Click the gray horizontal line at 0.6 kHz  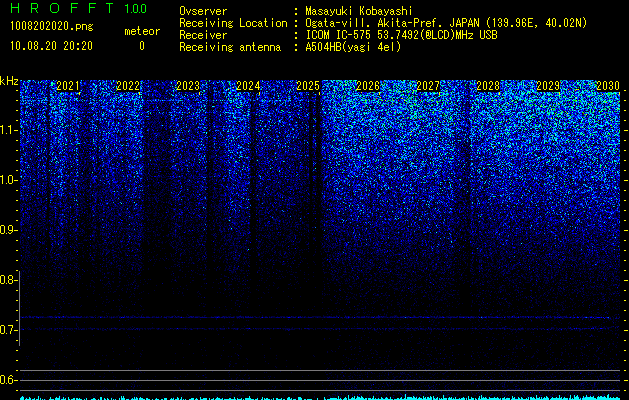pos(320,380)
